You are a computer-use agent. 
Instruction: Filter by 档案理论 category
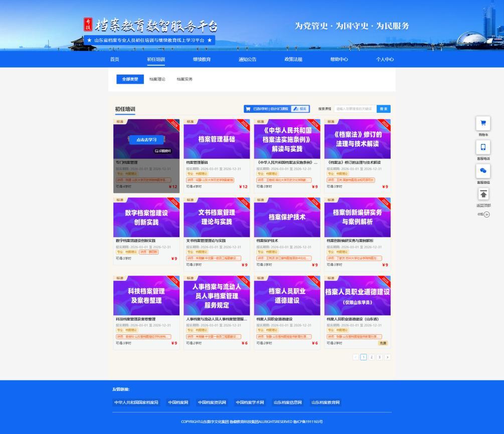pos(157,79)
